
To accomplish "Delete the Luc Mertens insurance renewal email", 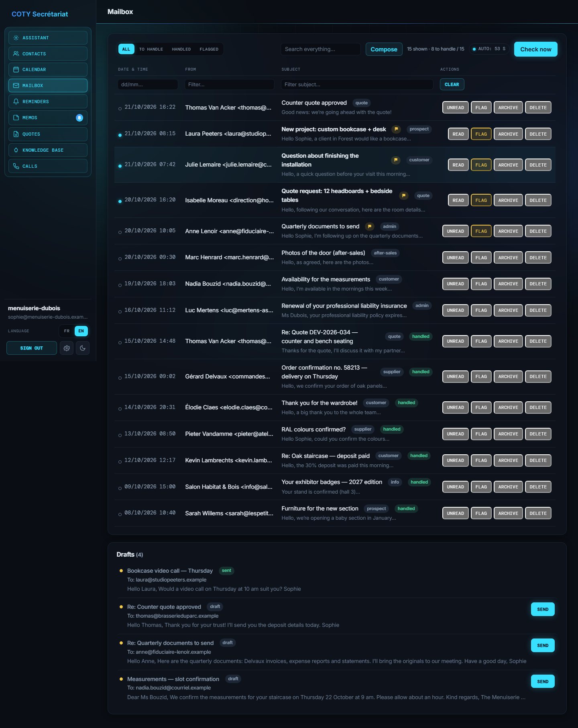I will (x=538, y=310).
